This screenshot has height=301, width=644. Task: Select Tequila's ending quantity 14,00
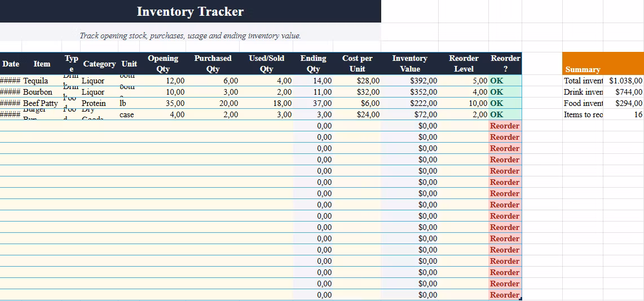(314, 81)
